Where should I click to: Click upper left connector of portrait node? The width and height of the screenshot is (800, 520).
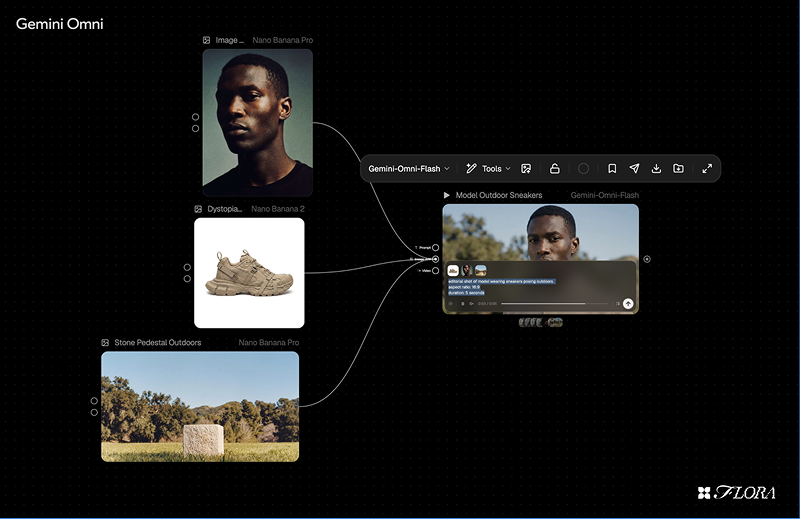pyautogui.click(x=195, y=117)
